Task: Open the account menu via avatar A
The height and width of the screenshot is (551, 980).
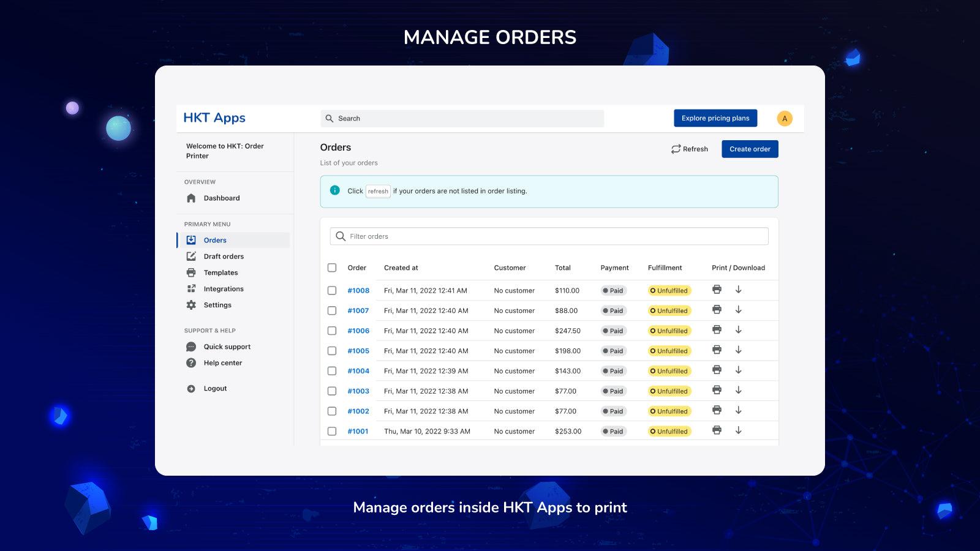Action: coord(785,118)
